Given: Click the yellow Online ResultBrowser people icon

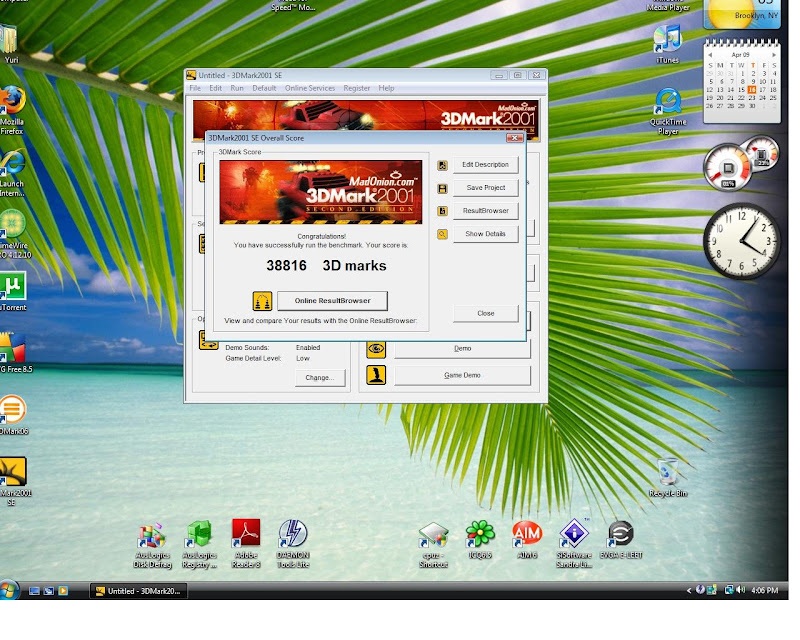Looking at the screenshot, I should 262,301.
